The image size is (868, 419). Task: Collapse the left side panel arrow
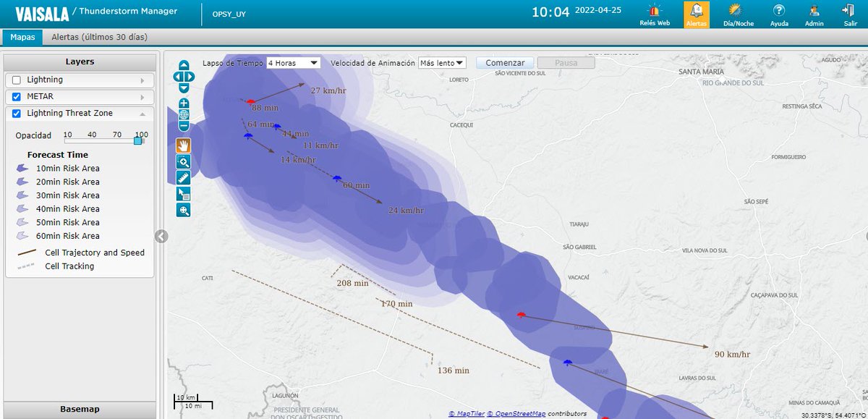tap(161, 236)
